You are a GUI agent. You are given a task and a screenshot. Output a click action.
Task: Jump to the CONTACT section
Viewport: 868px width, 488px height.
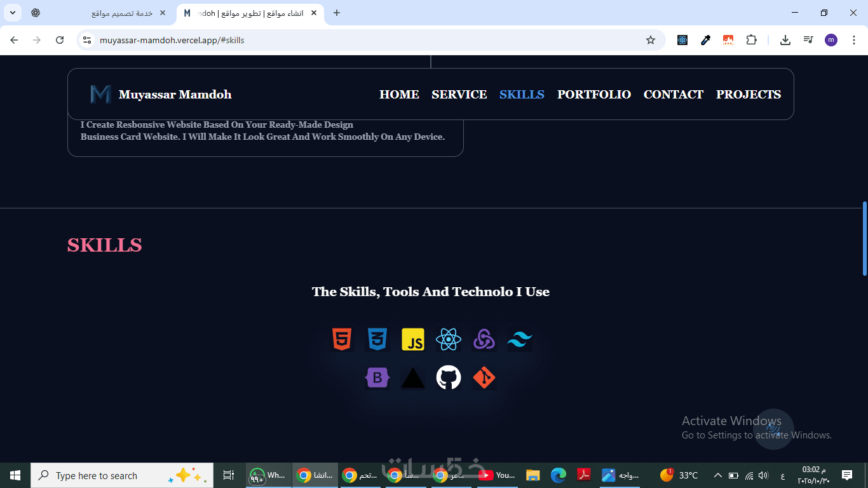(674, 94)
